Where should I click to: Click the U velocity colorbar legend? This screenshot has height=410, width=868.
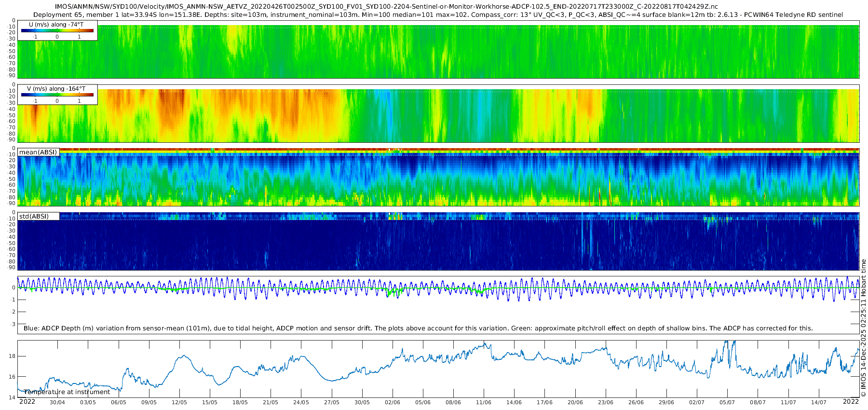[x=57, y=30]
